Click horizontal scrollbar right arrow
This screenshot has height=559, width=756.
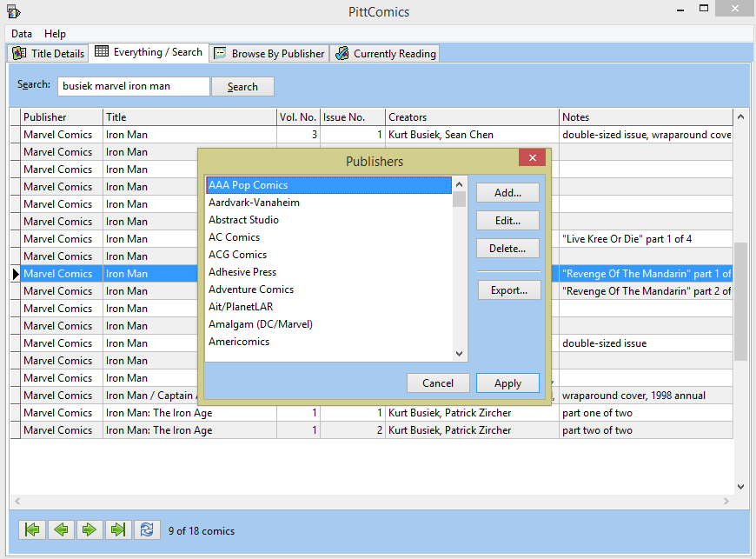(x=726, y=501)
